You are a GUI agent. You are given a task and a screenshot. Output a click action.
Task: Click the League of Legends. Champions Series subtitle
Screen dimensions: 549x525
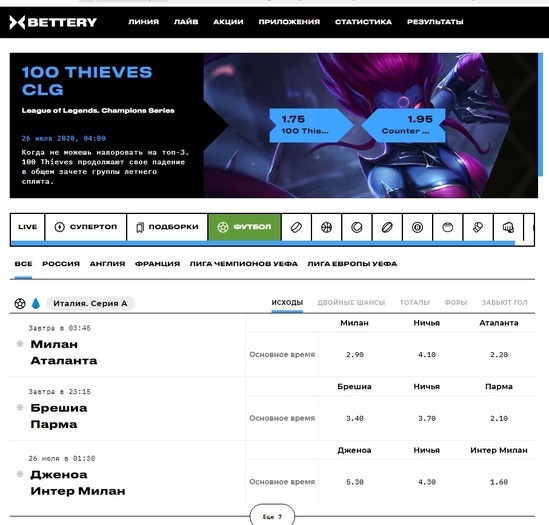tap(98, 111)
